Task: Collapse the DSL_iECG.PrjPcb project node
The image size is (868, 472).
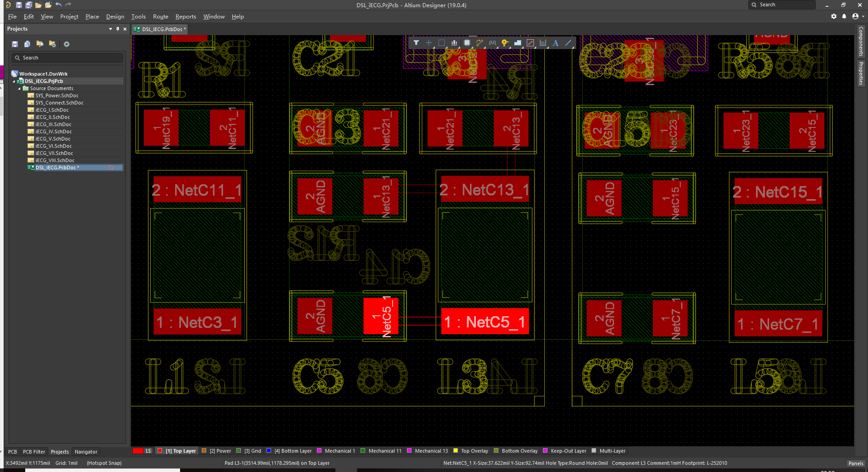Action: tap(14, 81)
